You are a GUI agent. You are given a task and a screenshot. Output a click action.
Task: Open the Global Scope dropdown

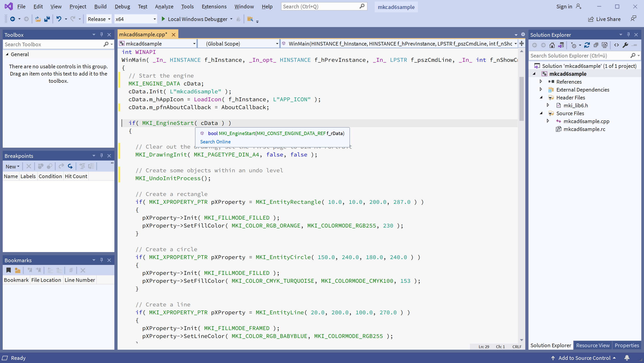pyautogui.click(x=239, y=44)
